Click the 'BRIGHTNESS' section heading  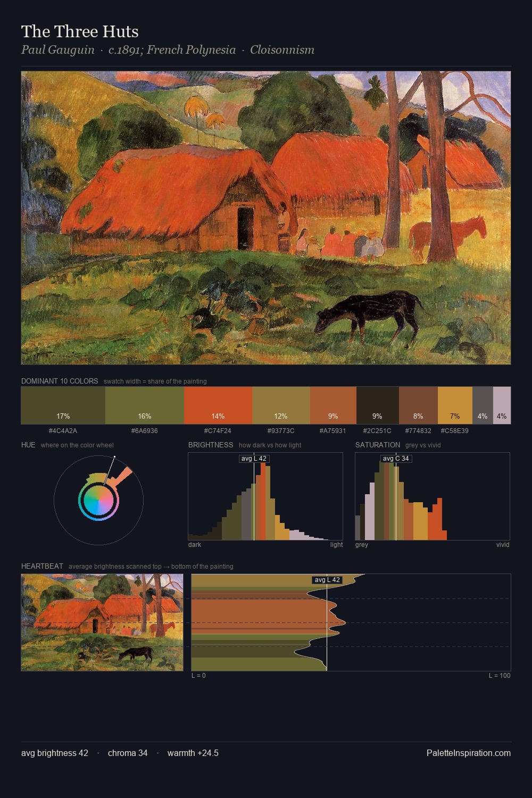pyautogui.click(x=211, y=445)
